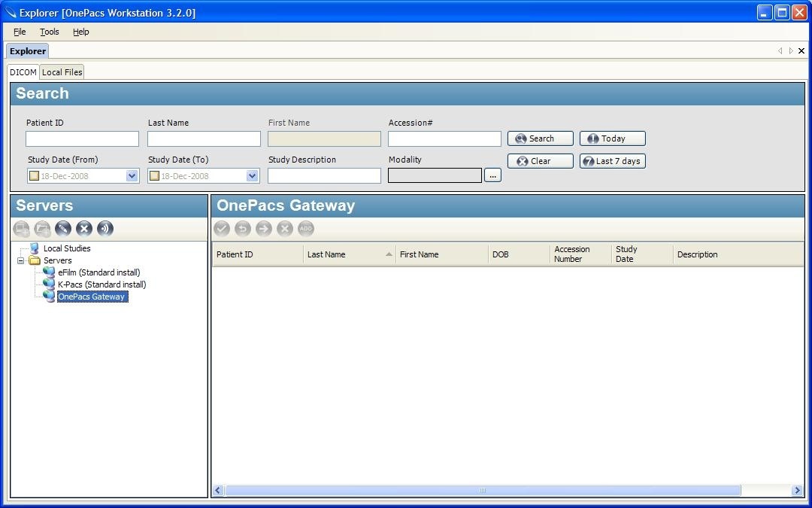
Task: Open modality chooser with ellipsis button
Action: [x=492, y=175]
